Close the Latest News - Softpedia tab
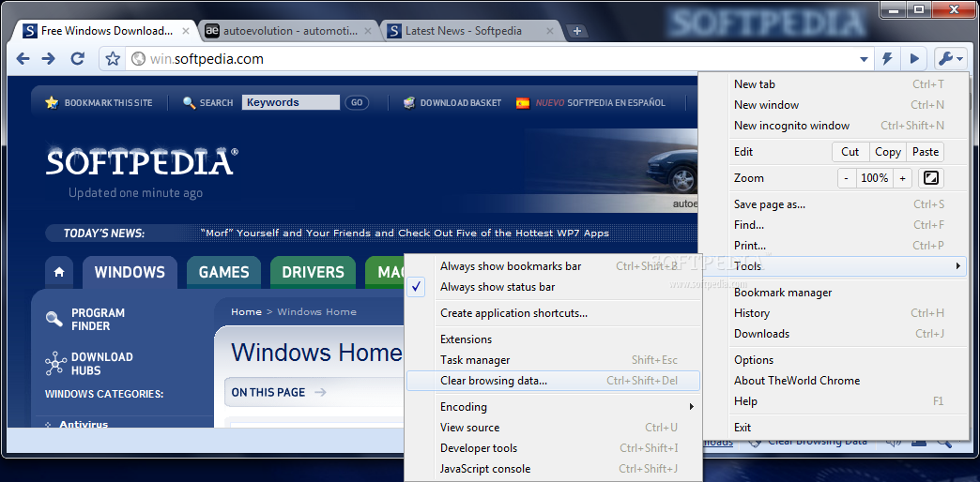 [x=550, y=31]
